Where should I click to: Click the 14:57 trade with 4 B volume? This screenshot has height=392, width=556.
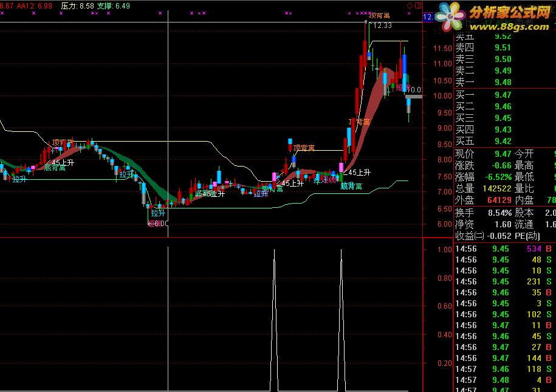point(504,380)
